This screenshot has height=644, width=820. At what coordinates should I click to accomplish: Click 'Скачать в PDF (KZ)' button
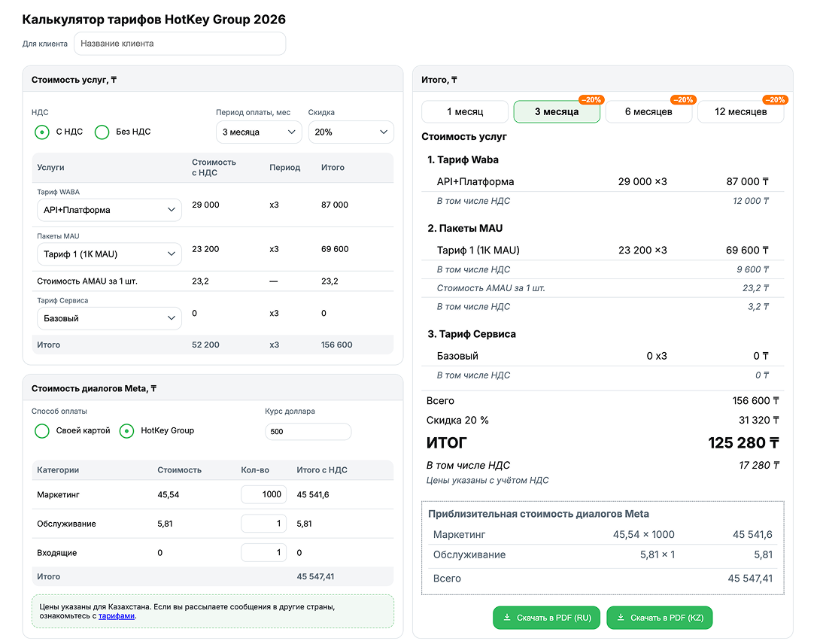coord(660,618)
